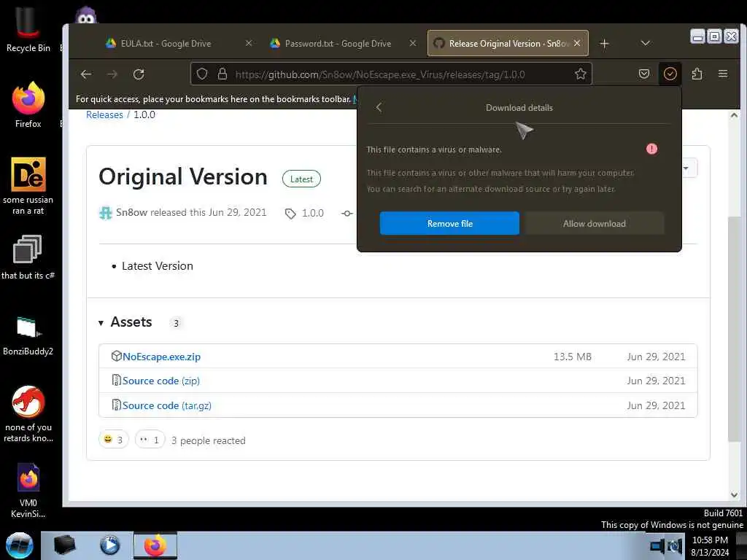This screenshot has height=560, width=747.
Task: Open the black taskbar icon beside Start
Action: pyautogui.click(x=65, y=545)
